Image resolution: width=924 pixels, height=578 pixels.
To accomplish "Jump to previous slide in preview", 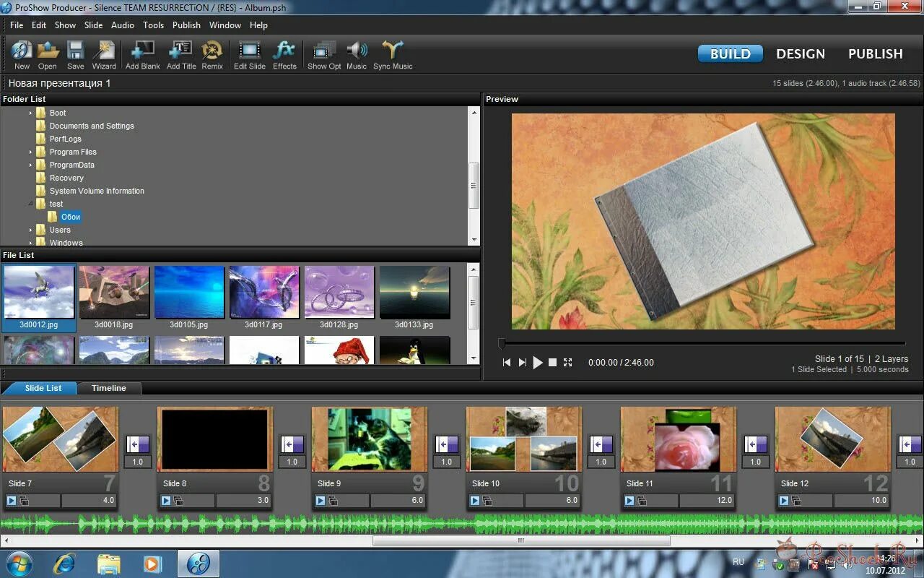I will 507,363.
